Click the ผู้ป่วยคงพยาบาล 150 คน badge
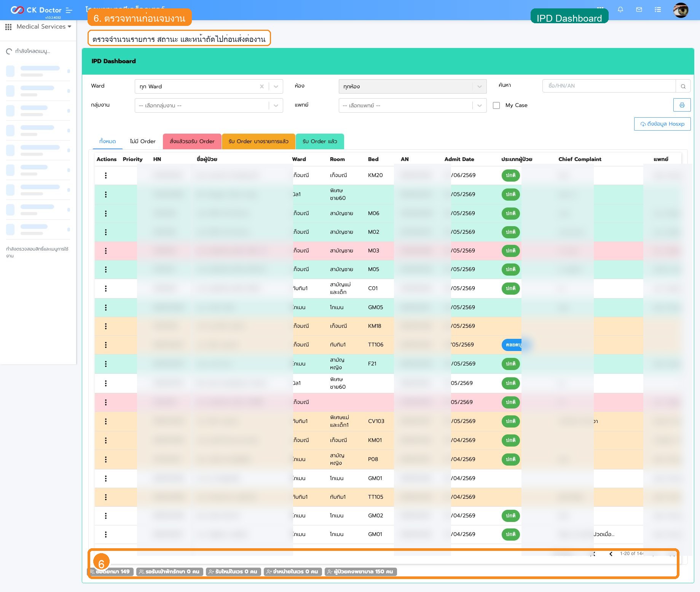This screenshot has width=700, height=592. point(361,571)
